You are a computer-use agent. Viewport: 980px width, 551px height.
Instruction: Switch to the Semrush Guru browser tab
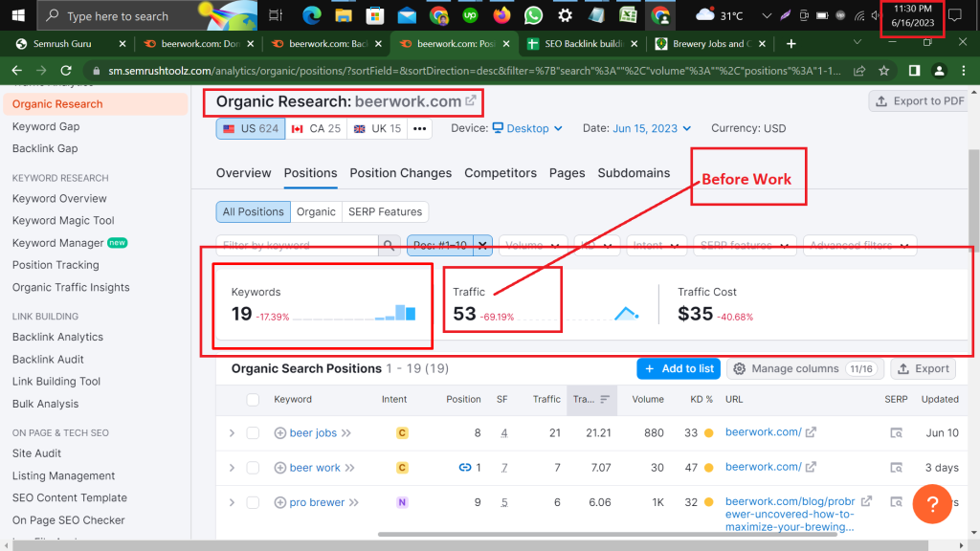pyautogui.click(x=70, y=44)
